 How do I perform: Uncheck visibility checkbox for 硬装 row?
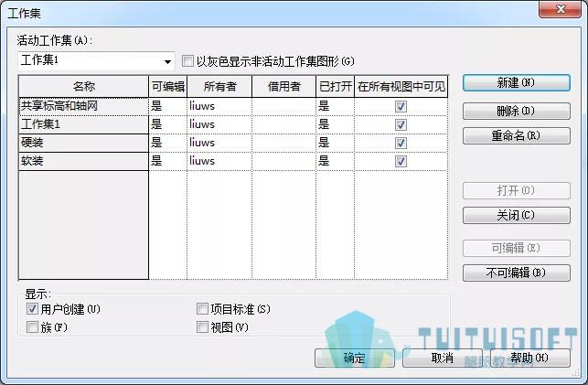401,143
